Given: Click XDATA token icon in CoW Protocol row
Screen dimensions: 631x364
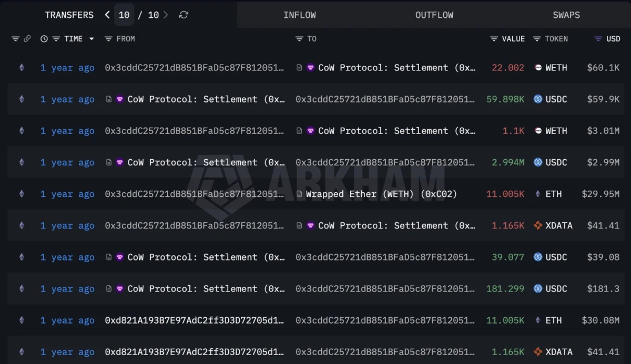Looking at the screenshot, I should (x=538, y=225).
